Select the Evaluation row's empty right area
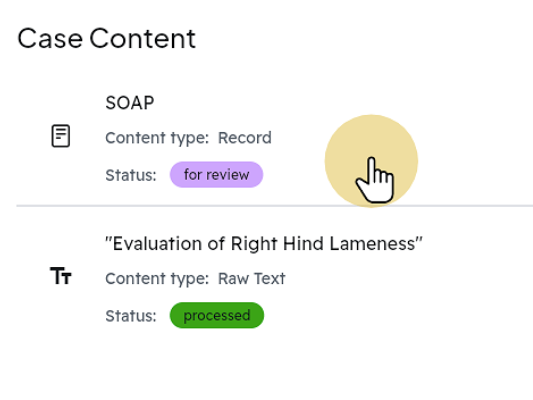Viewport: 533px width, 400px height. [476, 282]
